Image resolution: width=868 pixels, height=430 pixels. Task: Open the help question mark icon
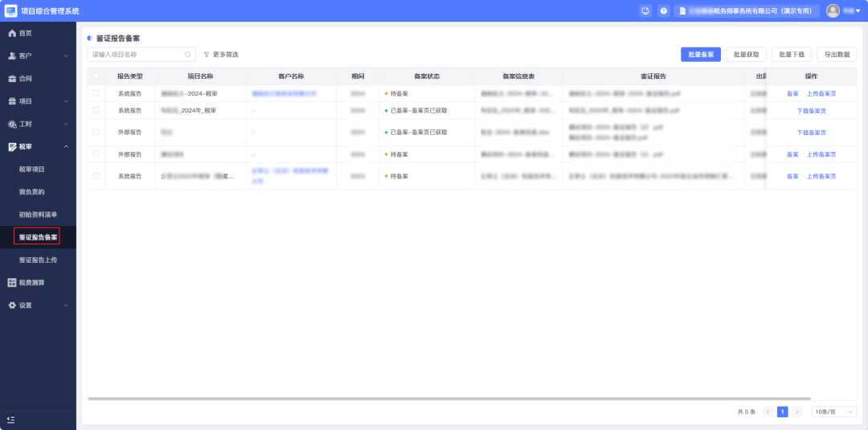[x=663, y=11]
